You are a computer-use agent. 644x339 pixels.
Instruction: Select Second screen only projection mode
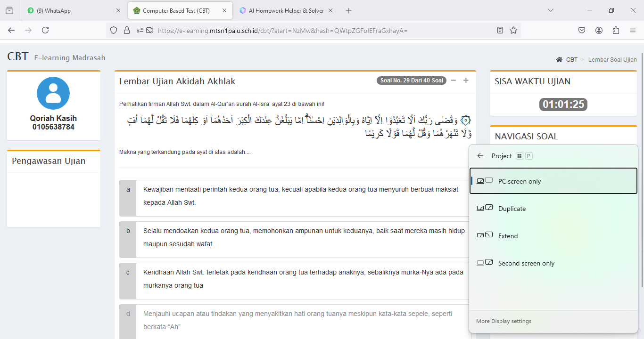coord(553,263)
